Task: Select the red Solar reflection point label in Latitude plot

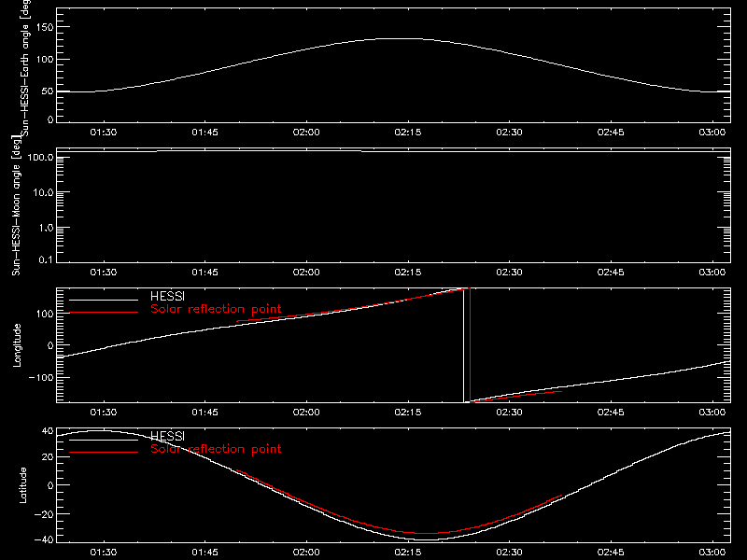Action: pos(216,449)
